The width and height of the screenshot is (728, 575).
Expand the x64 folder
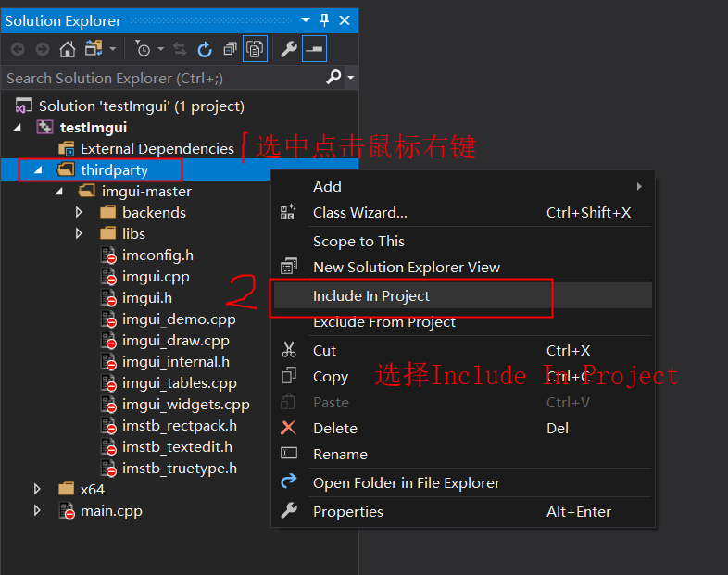(37, 489)
